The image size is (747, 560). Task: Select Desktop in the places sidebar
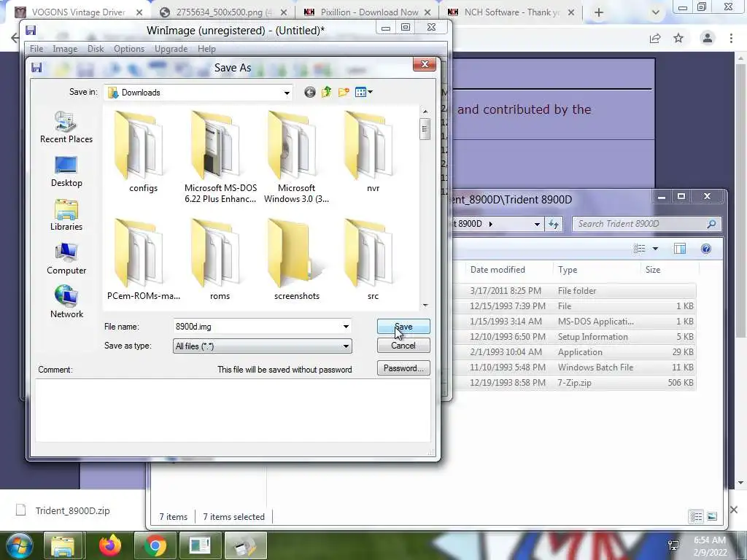pos(66,172)
